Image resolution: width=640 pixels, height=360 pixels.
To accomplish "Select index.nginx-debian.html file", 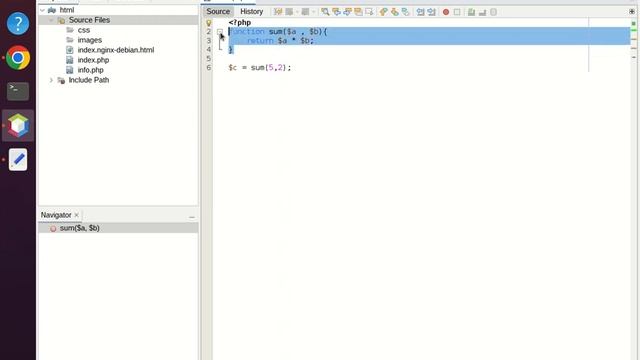I will pyautogui.click(x=116, y=50).
